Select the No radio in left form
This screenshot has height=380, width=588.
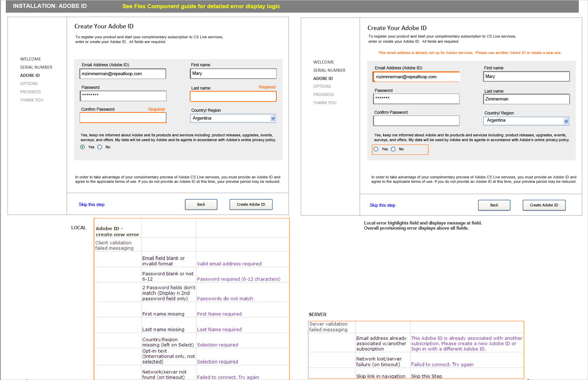(100, 147)
